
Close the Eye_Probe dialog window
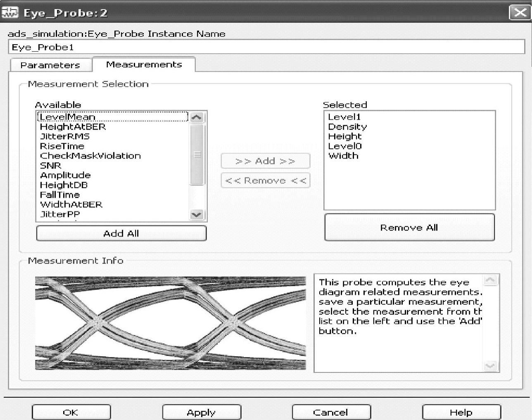[x=520, y=12]
